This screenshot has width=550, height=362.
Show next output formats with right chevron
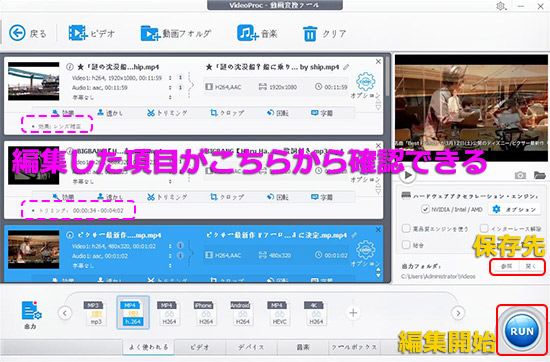[458, 313]
